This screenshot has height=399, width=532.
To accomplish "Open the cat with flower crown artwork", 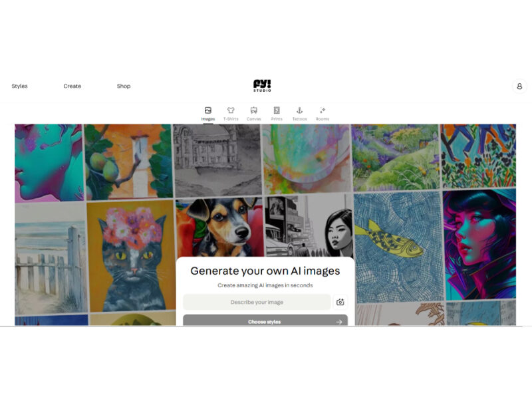I will [132, 256].
